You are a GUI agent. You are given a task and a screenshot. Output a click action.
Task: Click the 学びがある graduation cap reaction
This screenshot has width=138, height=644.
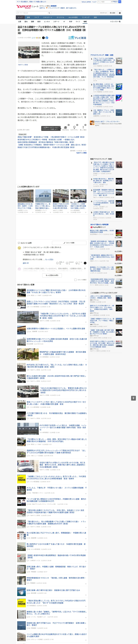(x=65, y=128)
